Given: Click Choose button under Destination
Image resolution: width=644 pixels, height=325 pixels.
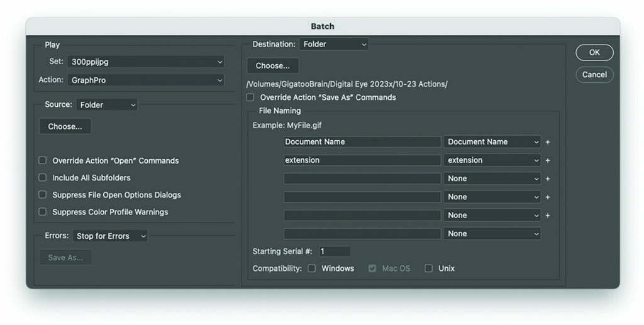Looking at the screenshot, I should click(x=273, y=65).
